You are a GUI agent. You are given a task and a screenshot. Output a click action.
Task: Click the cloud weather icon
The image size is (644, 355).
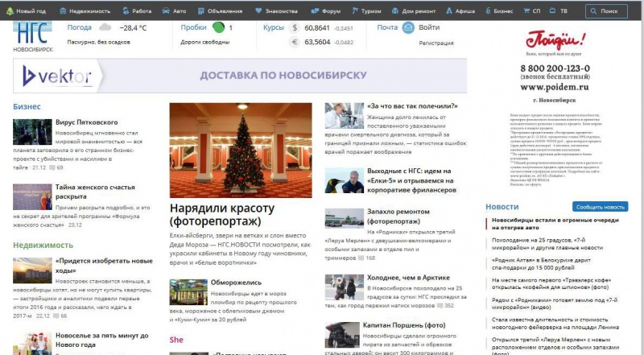(105, 27)
